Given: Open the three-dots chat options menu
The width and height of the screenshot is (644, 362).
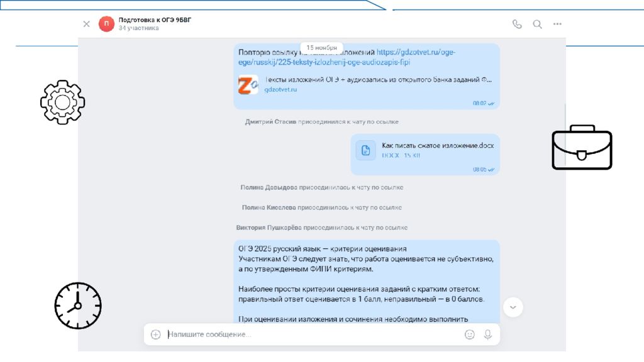Looking at the screenshot, I should click(557, 25).
